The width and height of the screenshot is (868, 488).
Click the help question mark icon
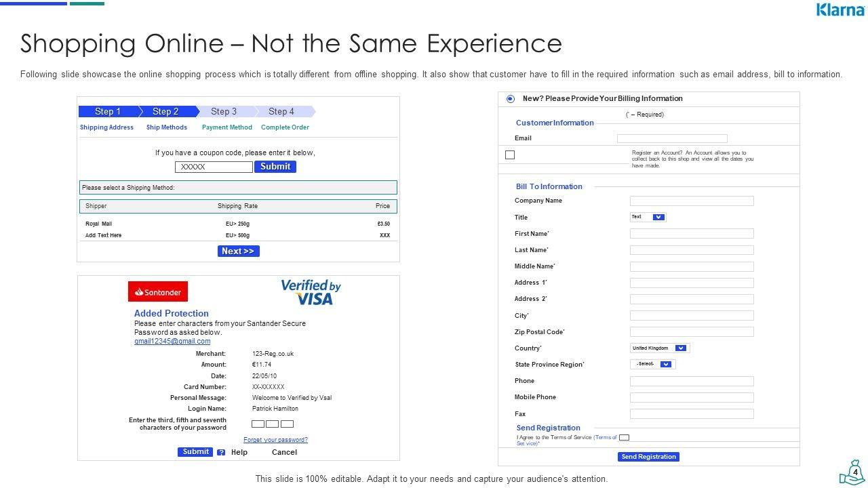(x=221, y=452)
